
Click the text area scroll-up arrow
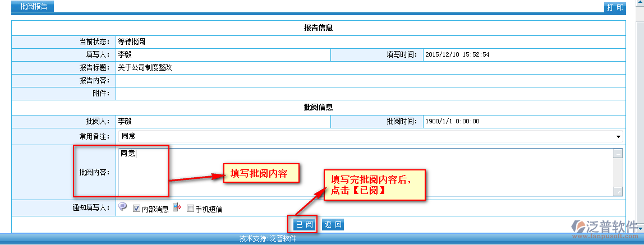[x=618, y=154]
